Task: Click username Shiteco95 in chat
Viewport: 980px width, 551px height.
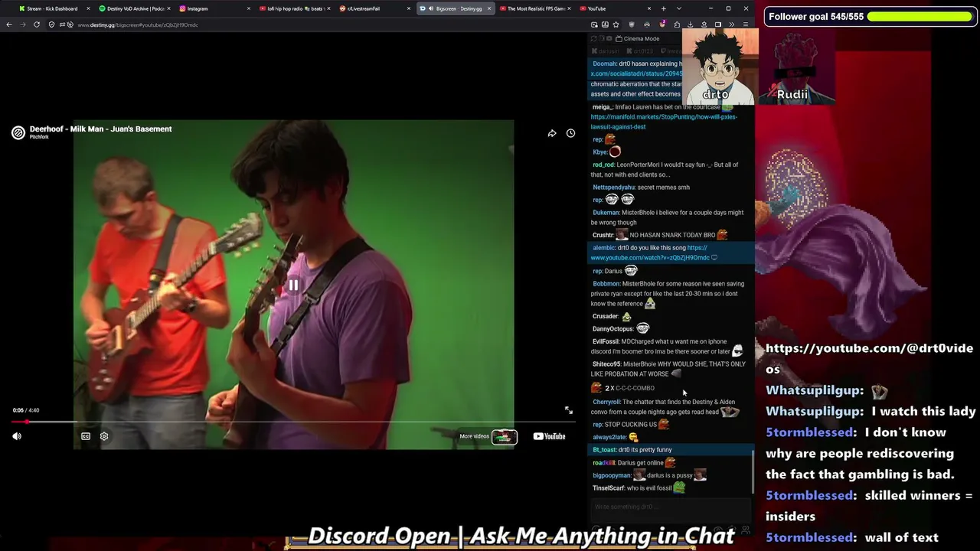Action: (x=606, y=364)
